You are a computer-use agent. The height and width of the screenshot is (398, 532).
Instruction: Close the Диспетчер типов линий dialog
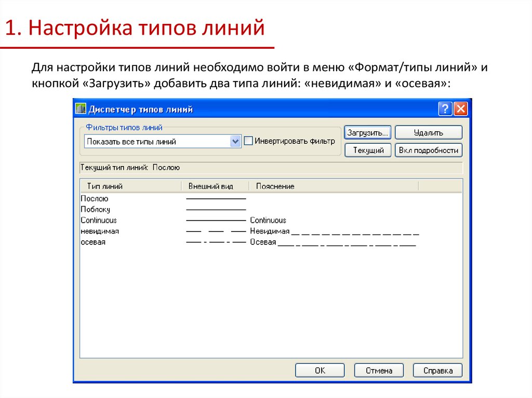click(460, 109)
